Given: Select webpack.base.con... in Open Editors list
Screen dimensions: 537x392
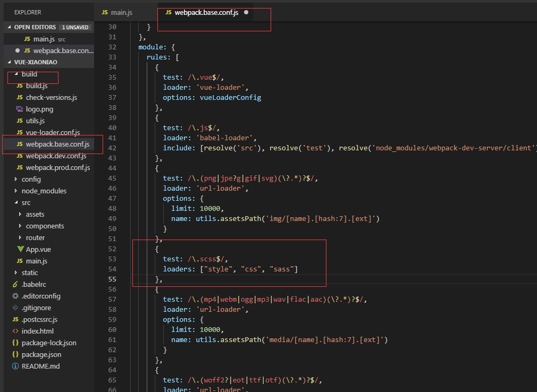Looking at the screenshot, I should point(49,50).
